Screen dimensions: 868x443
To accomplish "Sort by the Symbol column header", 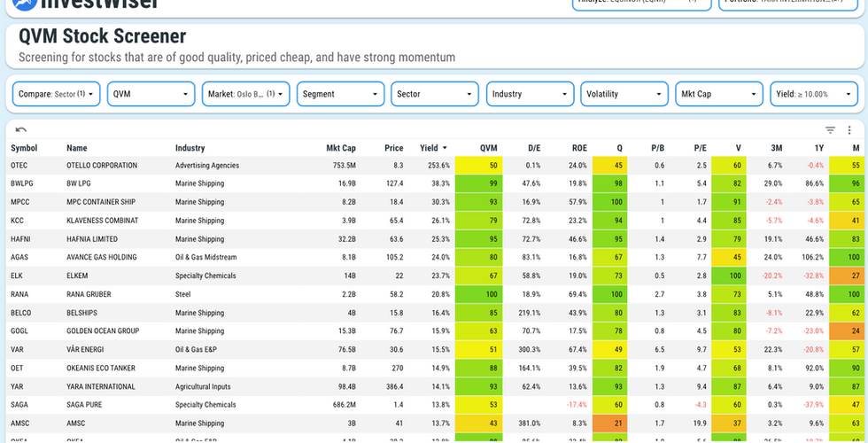I will [24, 148].
